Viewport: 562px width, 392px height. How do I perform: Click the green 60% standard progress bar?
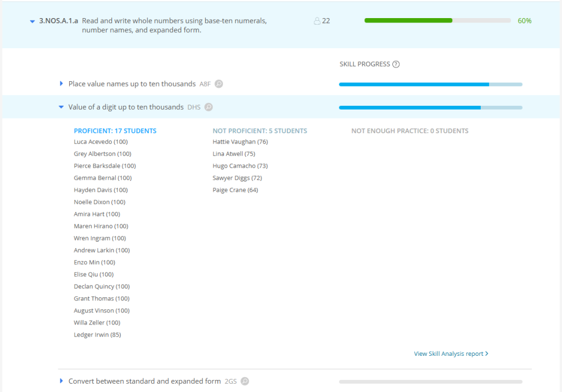point(437,20)
